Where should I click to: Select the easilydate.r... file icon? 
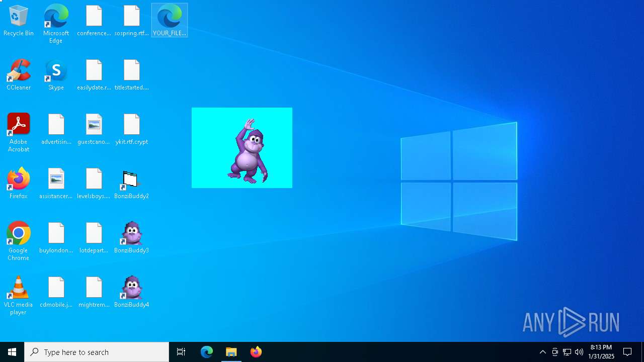point(94,75)
